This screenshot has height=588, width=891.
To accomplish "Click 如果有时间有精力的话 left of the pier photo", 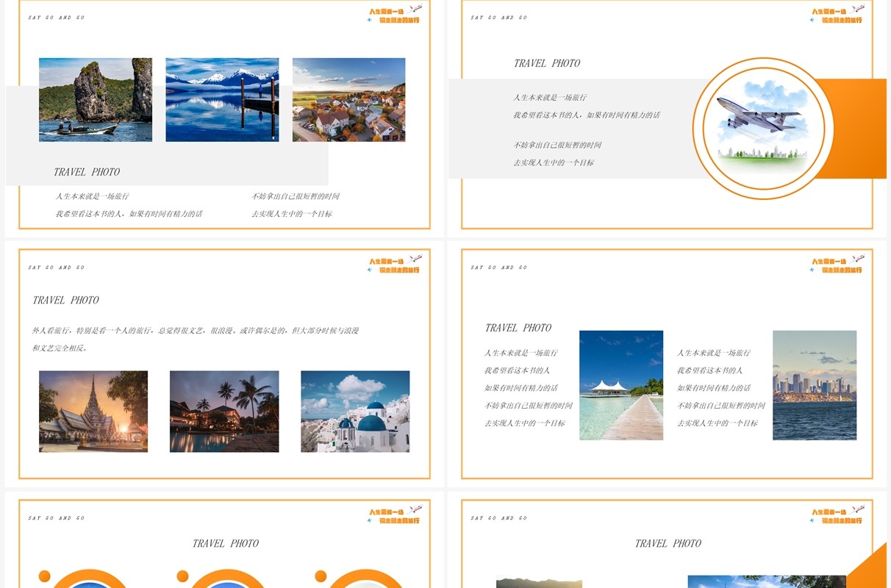I will [520, 388].
